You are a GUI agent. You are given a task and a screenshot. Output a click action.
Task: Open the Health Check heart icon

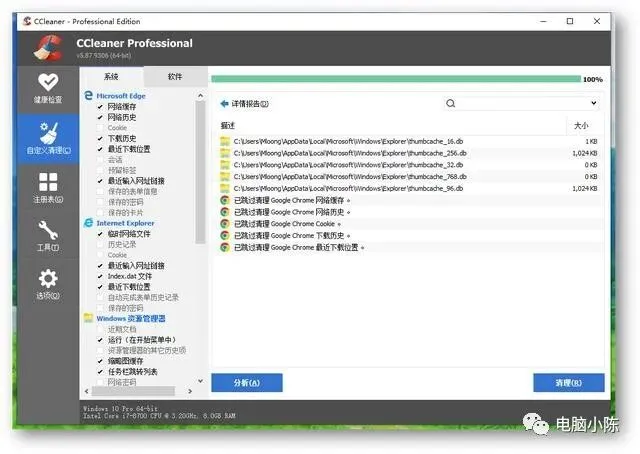tap(48, 82)
